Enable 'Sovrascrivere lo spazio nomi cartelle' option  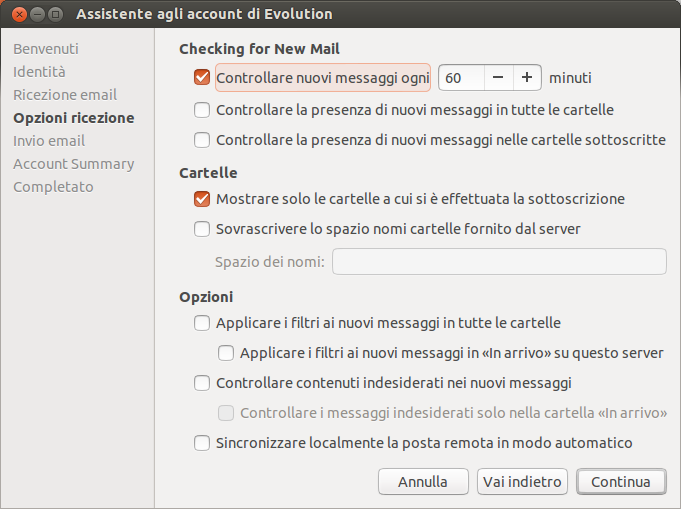(203, 229)
